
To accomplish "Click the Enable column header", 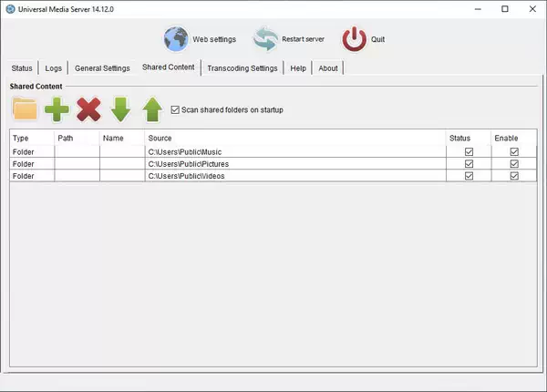I will click(514, 138).
